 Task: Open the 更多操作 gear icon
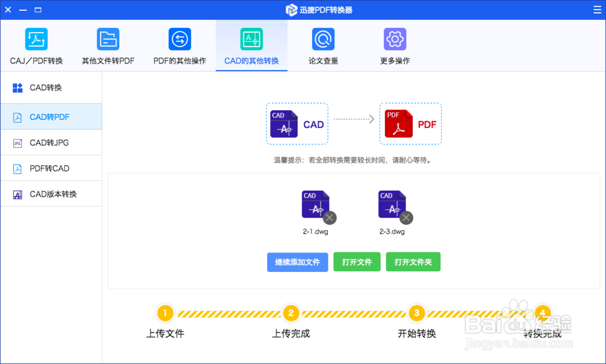pos(395,39)
